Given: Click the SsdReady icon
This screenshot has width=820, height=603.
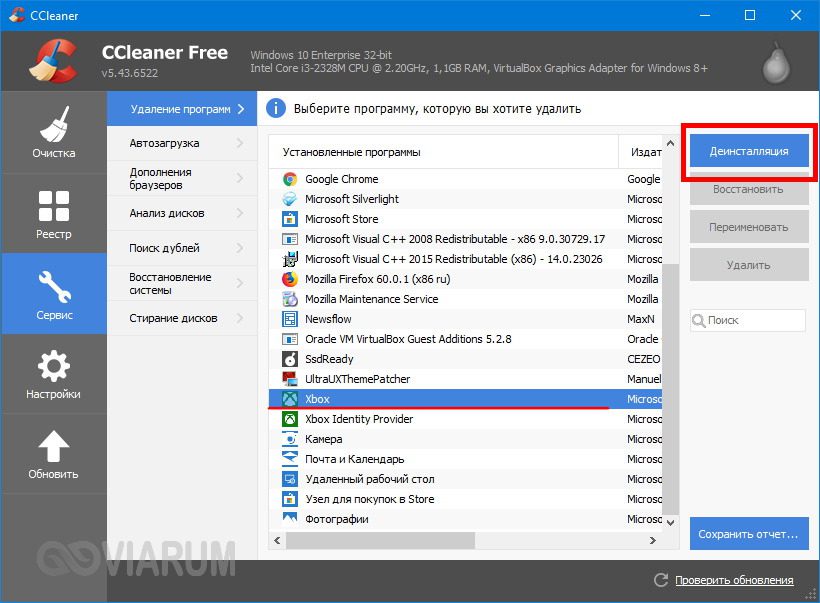Looking at the screenshot, I should tap(290, 359).
